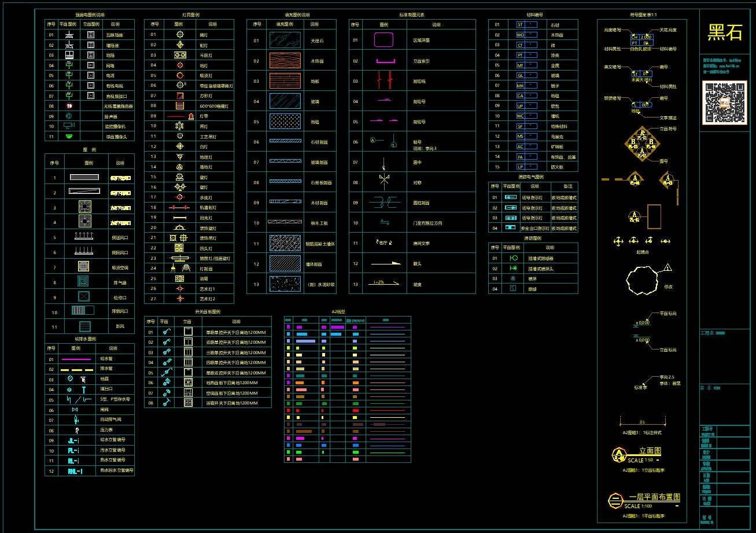Screen dimensions: 756x533
Task: Click the RHL-i riser code symbol
Action: pyautogui.click(x=75, y=471)
